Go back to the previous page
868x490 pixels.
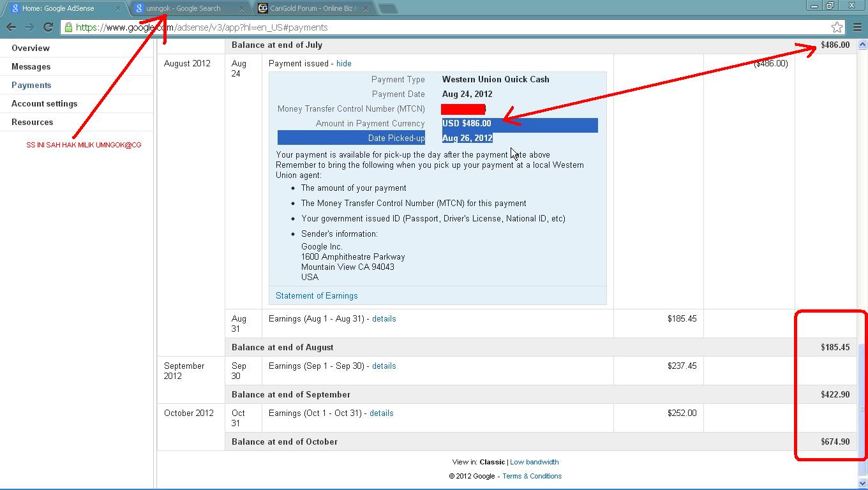click(x=11, y=27)
